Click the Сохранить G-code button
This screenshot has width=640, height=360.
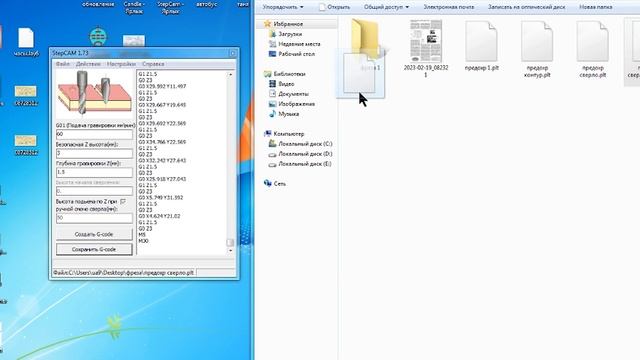point(94,249)
